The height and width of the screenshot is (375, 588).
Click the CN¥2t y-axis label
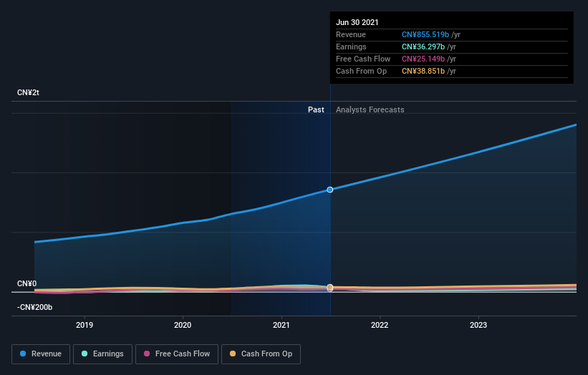coord(28,92)
